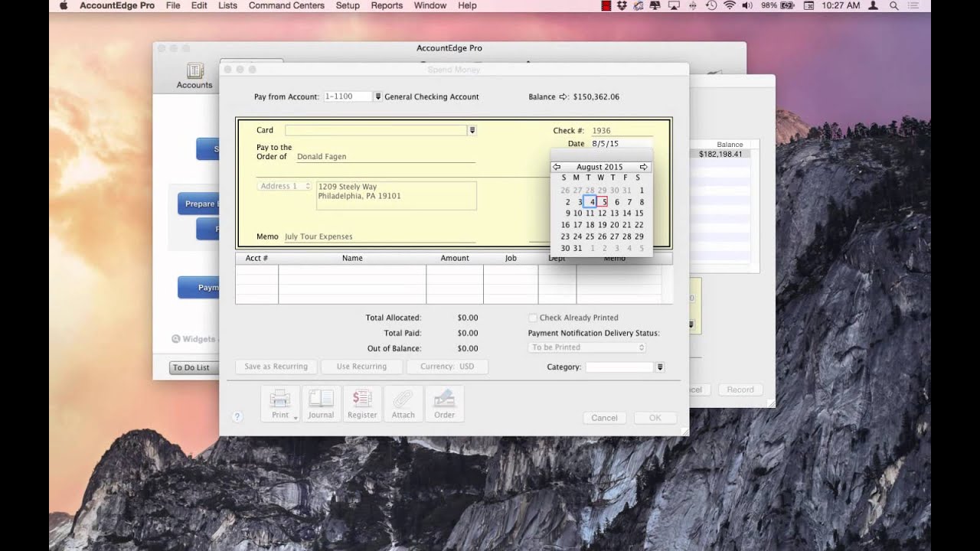Click the Memo field with July Tour Expenses
Viewport: 980px width, 551px height.
tap(380, 236)
